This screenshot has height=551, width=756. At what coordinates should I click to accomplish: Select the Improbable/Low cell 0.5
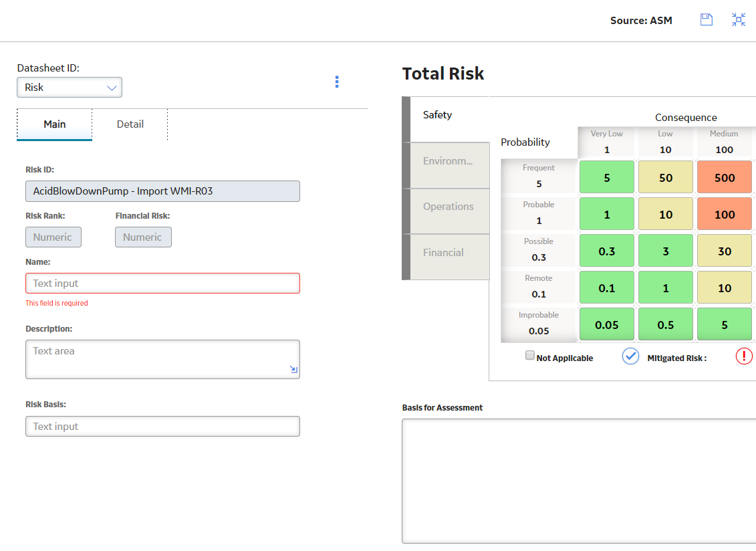(665, 324)
